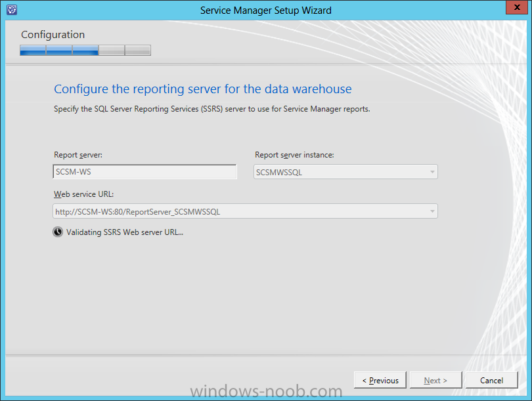This screenshot has width=532, height=401.
Task: Click the Configuration progress bar
Action: pos(85,50)
